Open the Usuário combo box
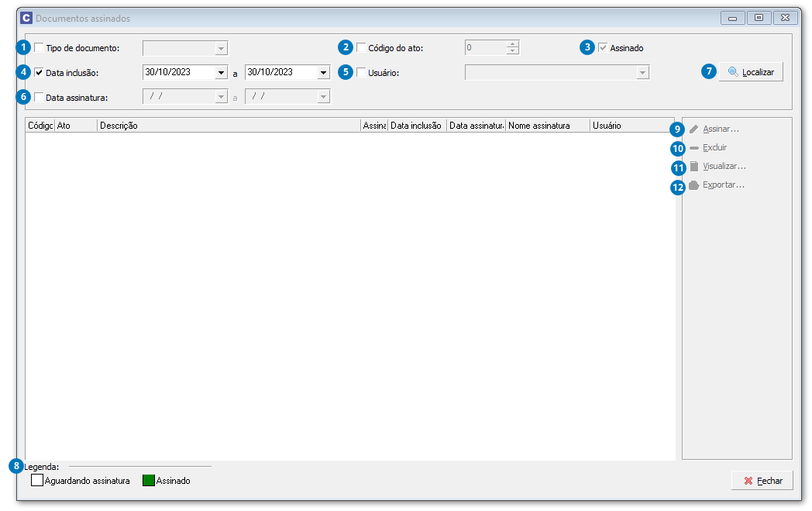This screenshot has height=511, width=812. pos(642,73)
